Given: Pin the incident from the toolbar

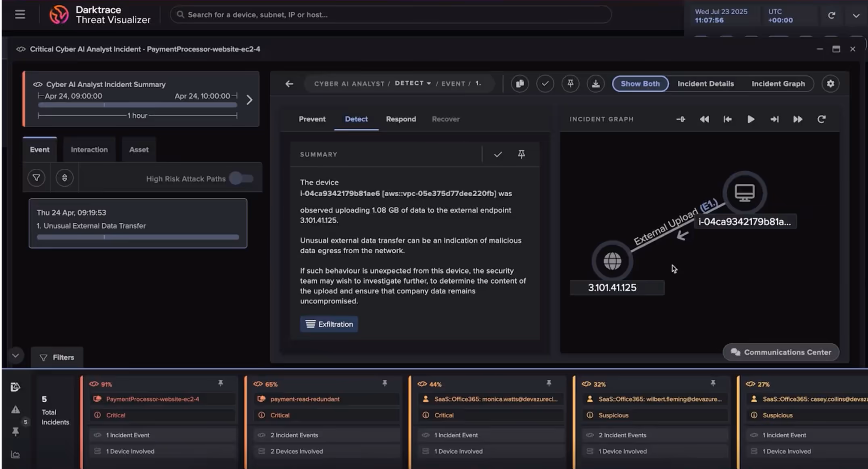Looking at the screenshot, I should point(570,84).
